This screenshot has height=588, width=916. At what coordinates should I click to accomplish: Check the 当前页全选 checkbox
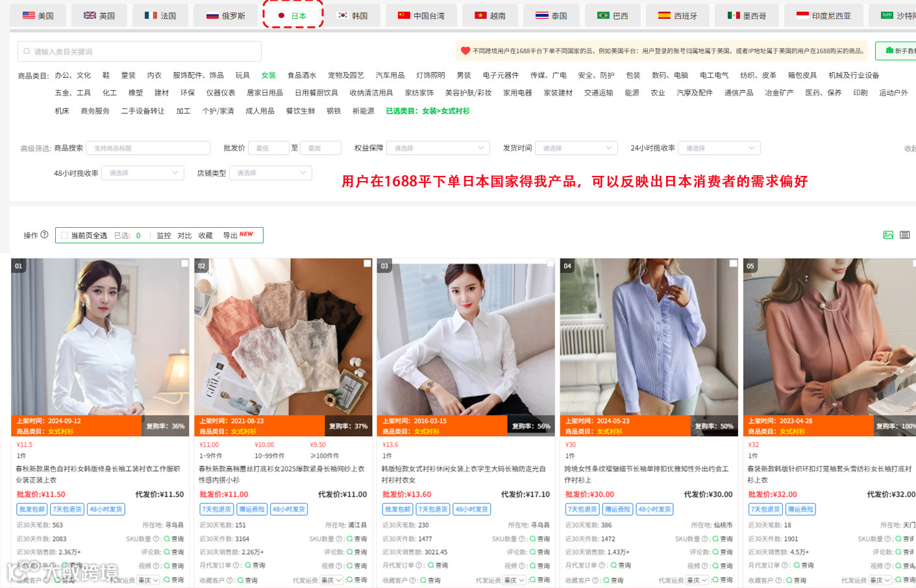pyautogui.click(x=64, y=236)
